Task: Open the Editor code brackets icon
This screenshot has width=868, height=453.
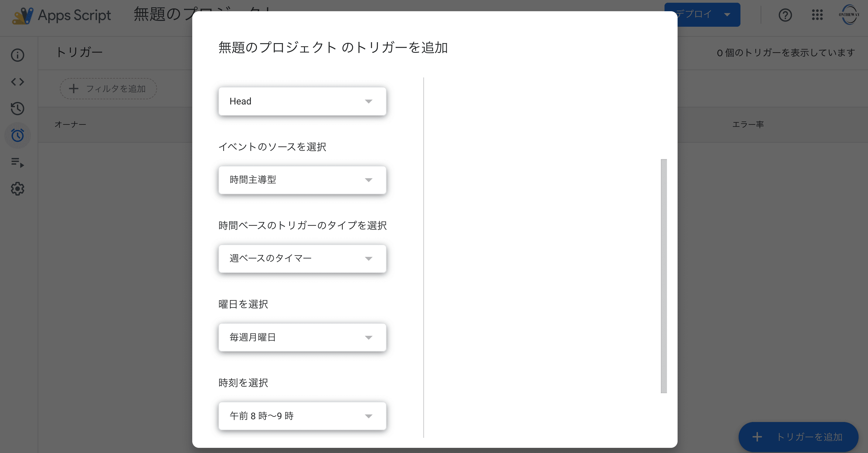Action: pyautogui.click(x=18, y=82)
